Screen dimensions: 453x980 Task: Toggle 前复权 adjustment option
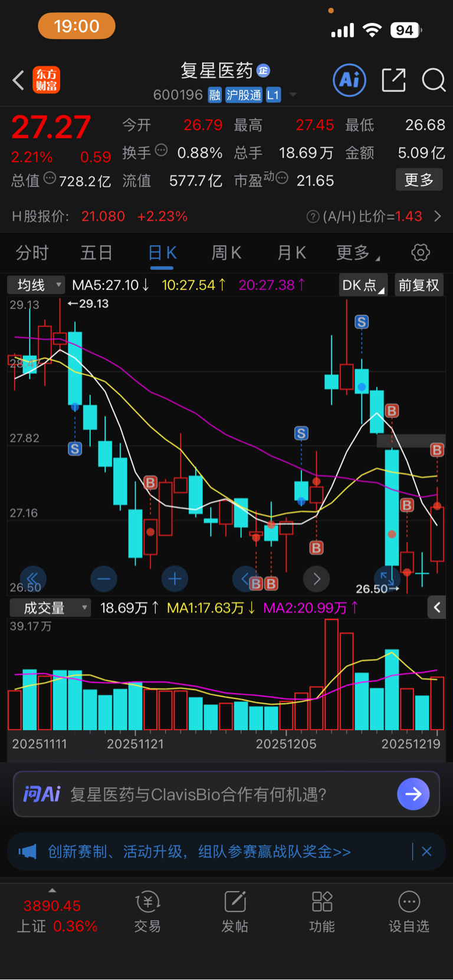[x=419, y=285]
